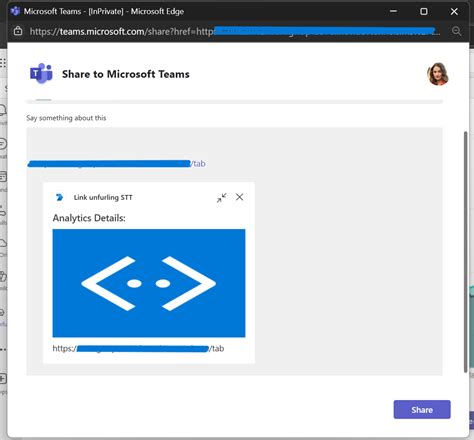This screenshot has height=440, width=474.
Task: Minimize the Microsoft Edge window
Action: [x=393, y=11]
